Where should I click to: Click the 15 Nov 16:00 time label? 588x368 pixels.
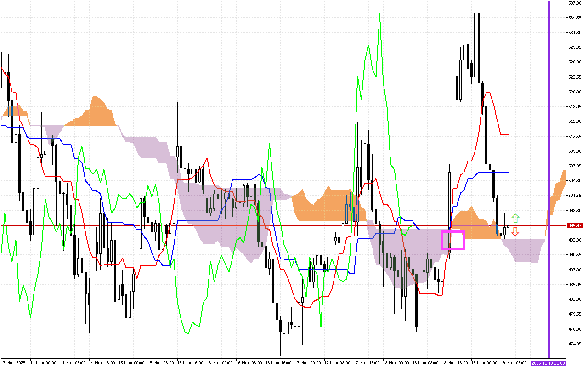(190, 363)
